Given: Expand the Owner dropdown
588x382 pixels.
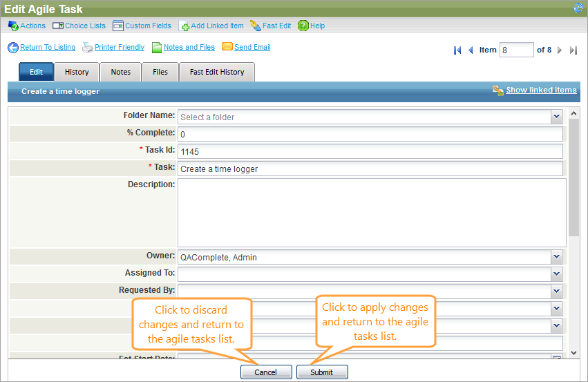Looking at the screenshot, I should pyautogui.click(x=557, y=257).
